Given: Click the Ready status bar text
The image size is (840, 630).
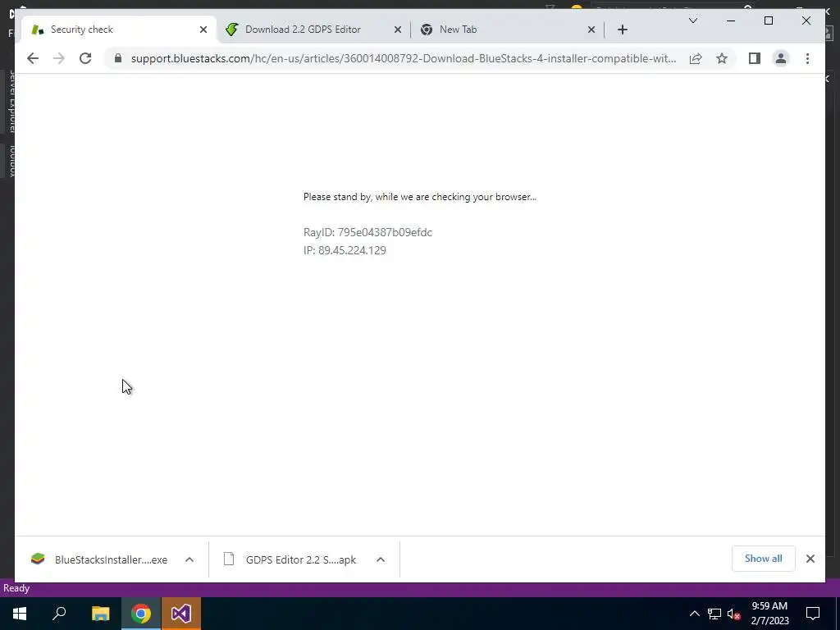Looking at the screenshot, I should 16,588.
